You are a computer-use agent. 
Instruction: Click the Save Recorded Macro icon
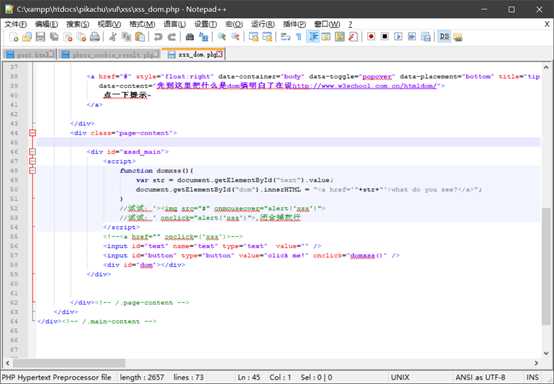coord(425,37)
